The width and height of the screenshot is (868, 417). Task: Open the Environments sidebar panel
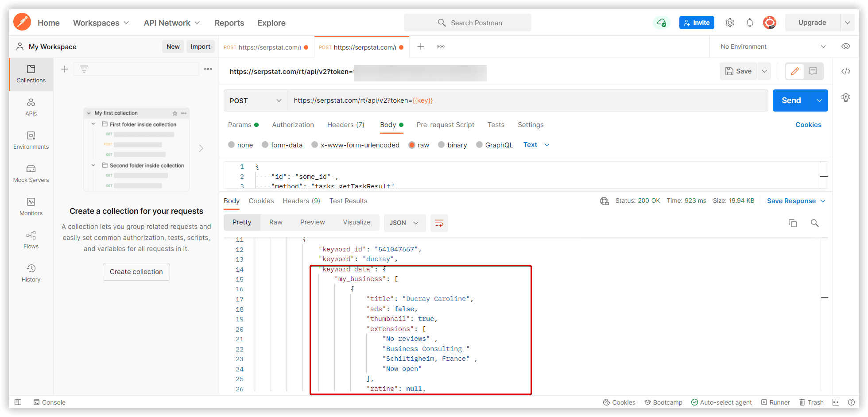click(31, 140)
